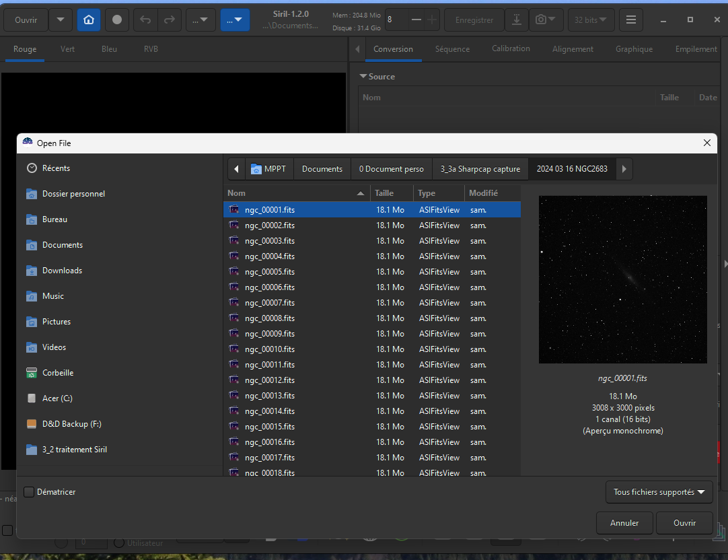Open the grey ellipsis dropdown in toolbar
This screenshot has width=728, height=560.
tap(200, 20)
